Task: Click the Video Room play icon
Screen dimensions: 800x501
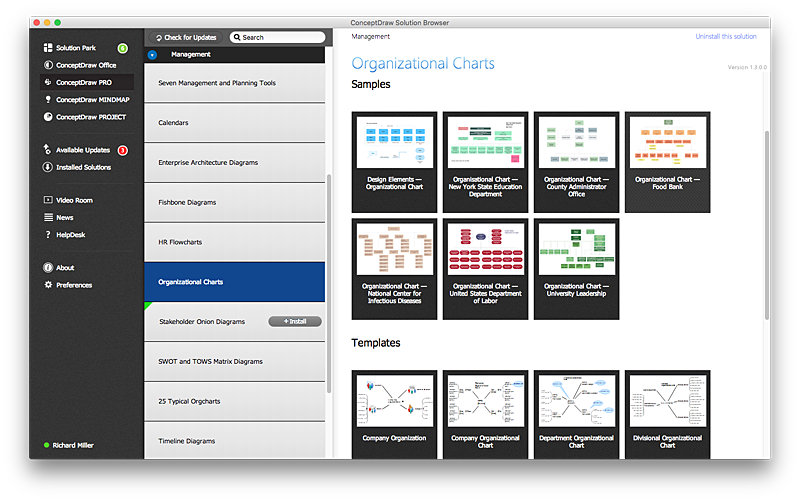Action: click(x=48, y=200)
